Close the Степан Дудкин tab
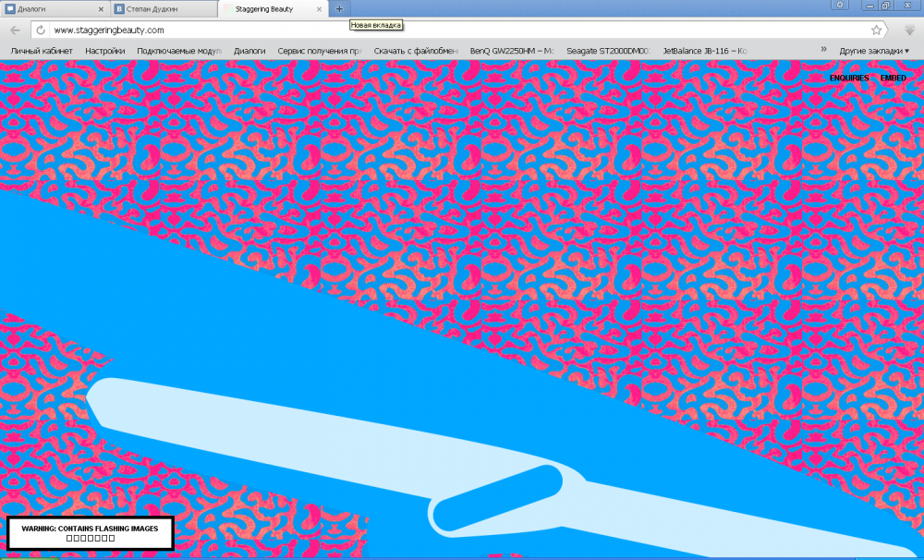Screen dimensions: 924x560 pyautogui.click(x=211, y=8)
